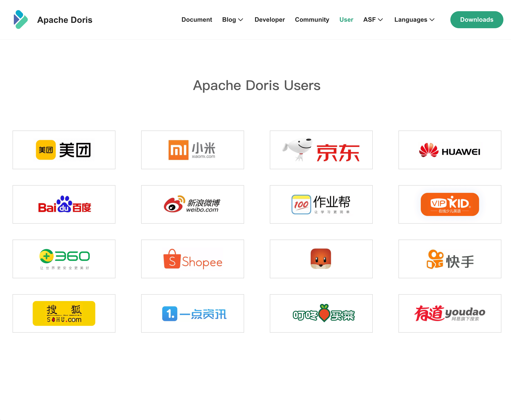Open the Huawei logo card
The image size is (511, 420).
[450, 150]
